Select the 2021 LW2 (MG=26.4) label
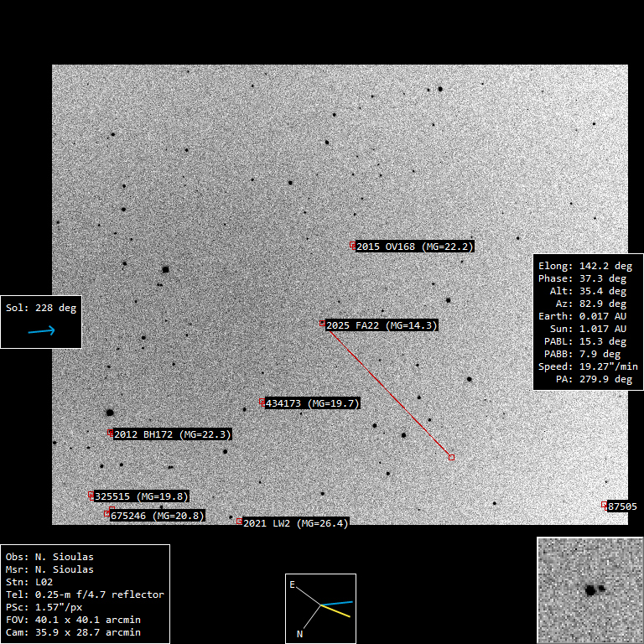Screen dimensions: 644x644 294,523
